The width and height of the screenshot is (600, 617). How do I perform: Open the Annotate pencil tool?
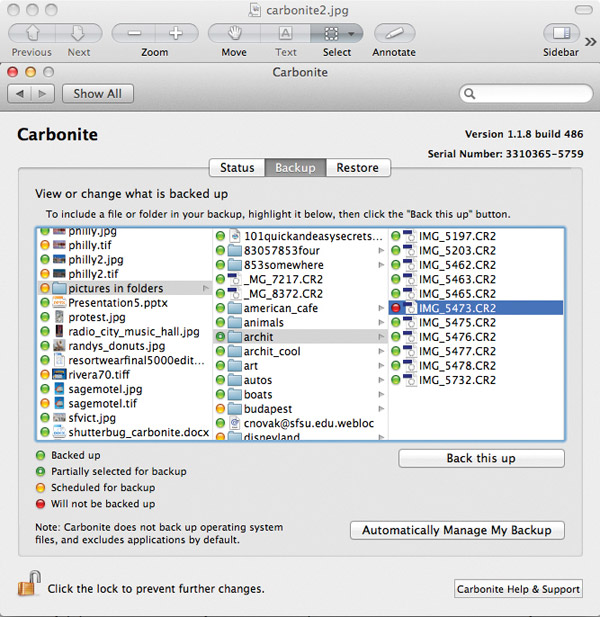coord(394,33)
